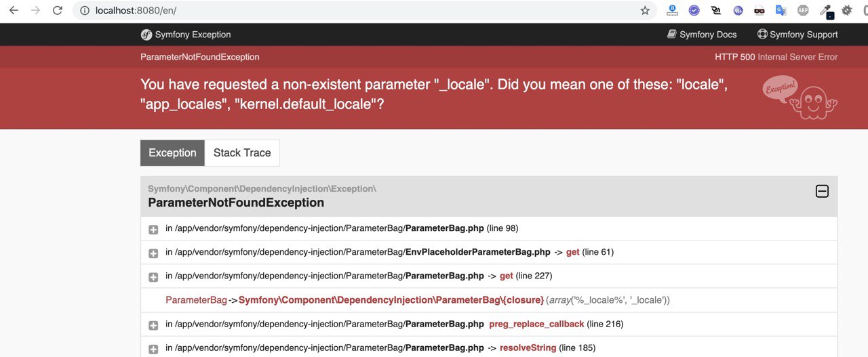Go back using the browser back arrow
Viewport: 868px width, 357px height.
point(14,11)
